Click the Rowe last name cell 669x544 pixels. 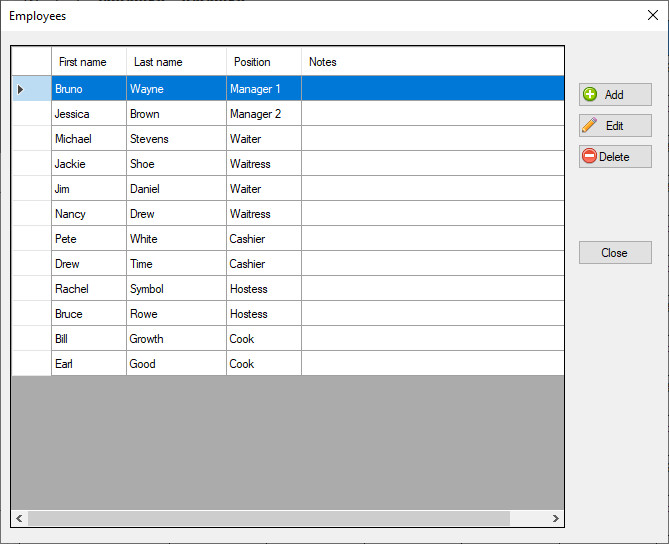(176, 314)
